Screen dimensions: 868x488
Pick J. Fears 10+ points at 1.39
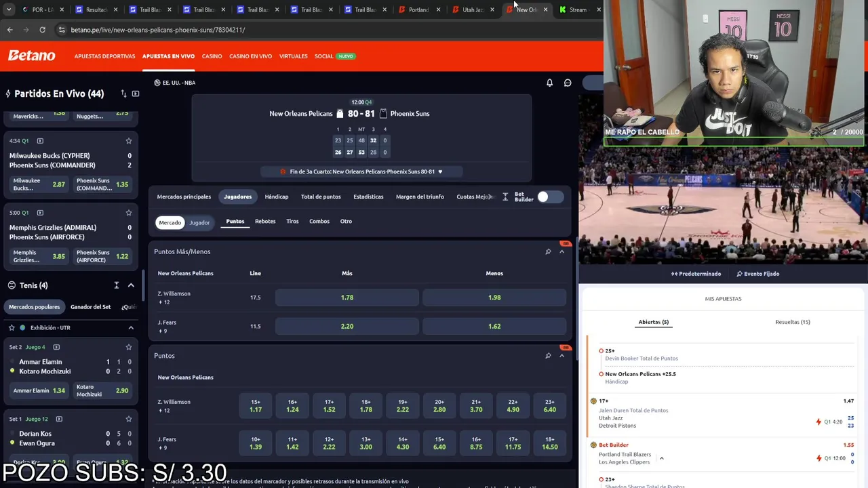tap(255, 443)
